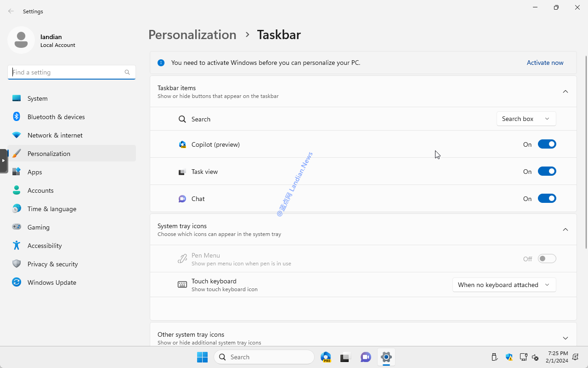Open Time & language settings
Screen dimensions: 588x368
pos(72,209)
